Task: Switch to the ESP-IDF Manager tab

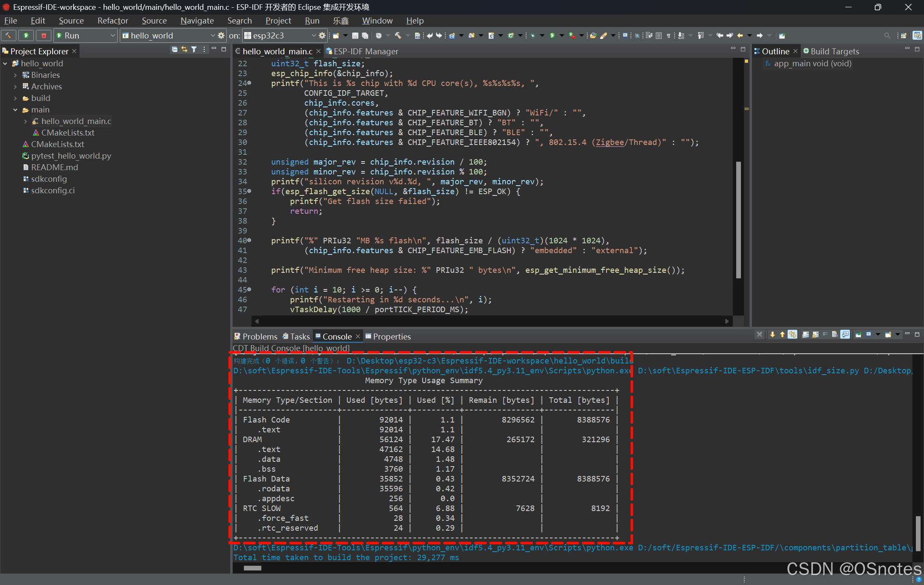Action: coord(365,51)
